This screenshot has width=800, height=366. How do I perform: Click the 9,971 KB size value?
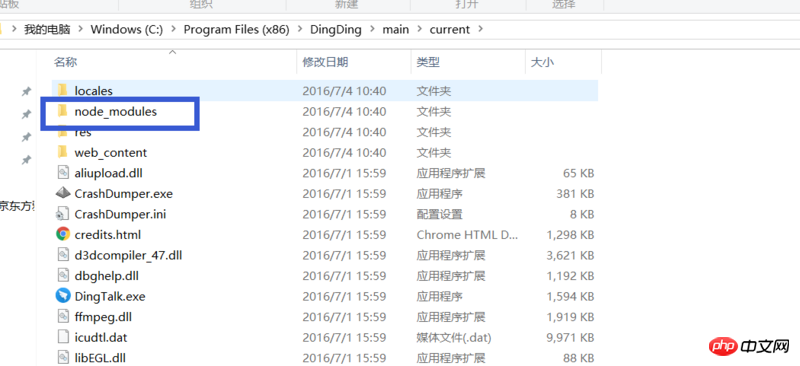(x=570, y=337)
